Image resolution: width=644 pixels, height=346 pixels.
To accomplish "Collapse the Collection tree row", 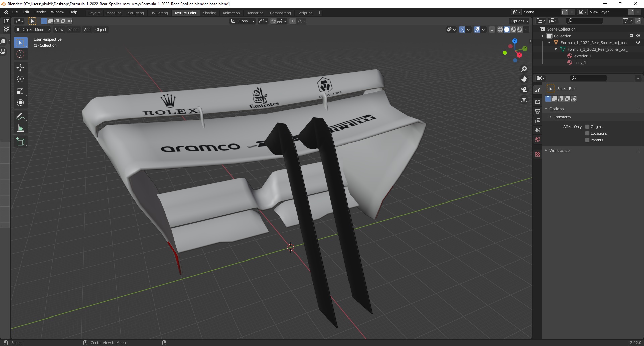I will click(x=543, y=36).
